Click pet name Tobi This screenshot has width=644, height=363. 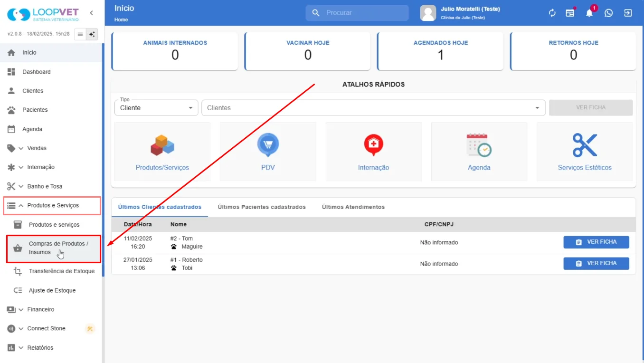[187, 268]
